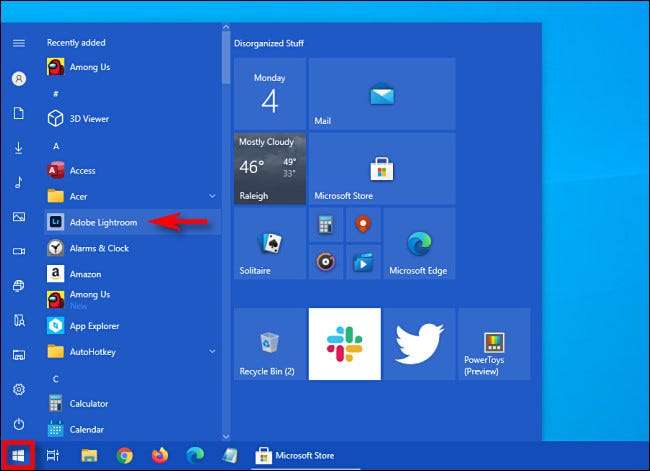The image size is (650, 471).
Task: Open the small Maps tile
Action: click(363, 225)
